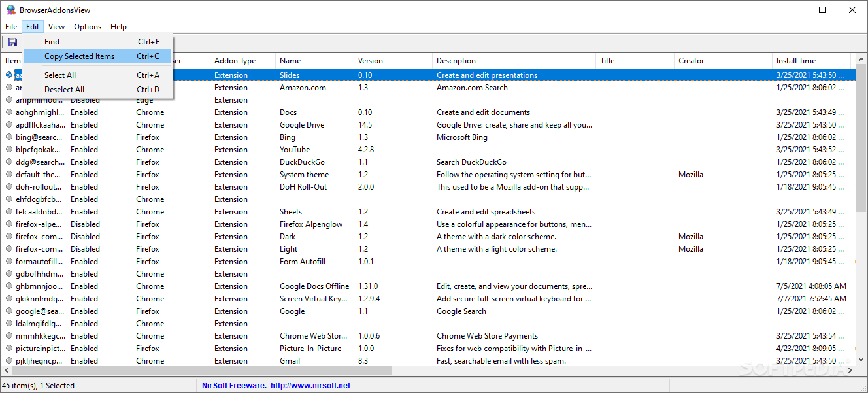
Task: Open the View menu
Action: (56, 27)
